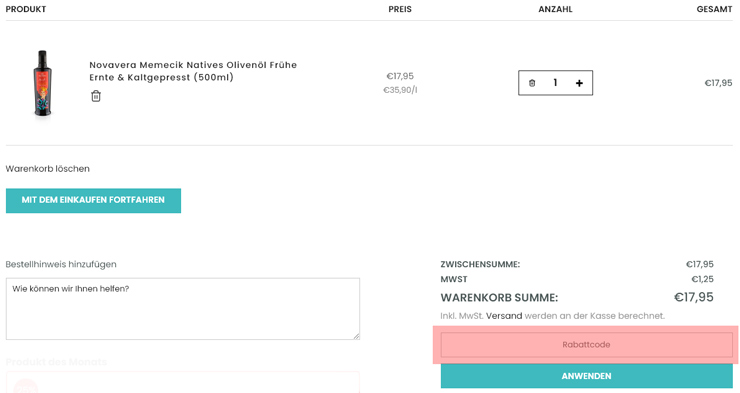The width and height of the screenshot is (740, 393).
Task: Click the Rabattcode input field
Action: click(x=586, y=345)
